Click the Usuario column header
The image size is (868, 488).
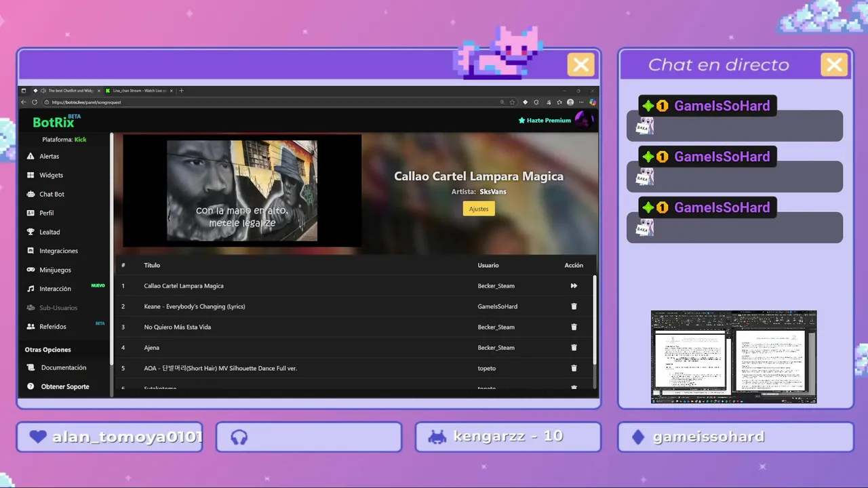click(x=488, y=265)
